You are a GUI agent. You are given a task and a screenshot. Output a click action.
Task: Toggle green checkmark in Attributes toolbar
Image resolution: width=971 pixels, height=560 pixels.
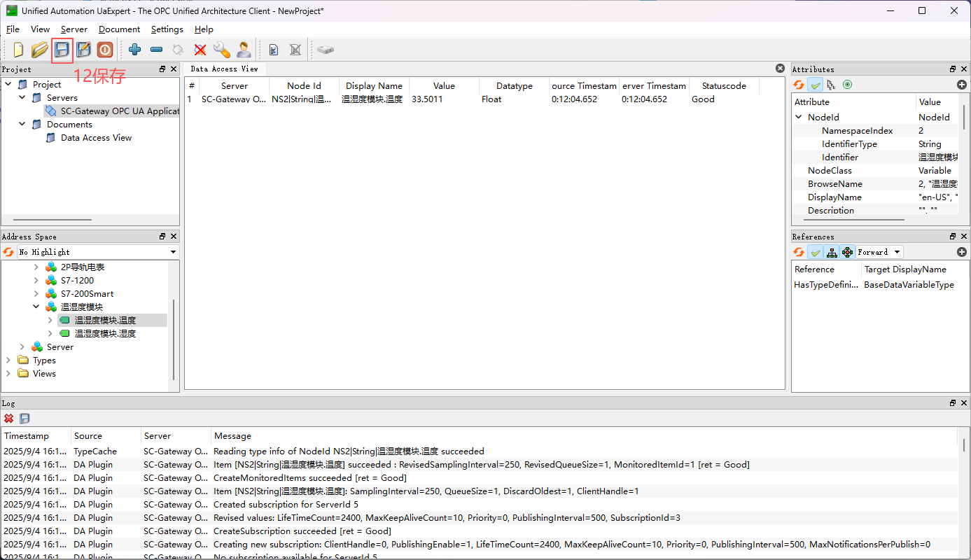pos(815,85)
